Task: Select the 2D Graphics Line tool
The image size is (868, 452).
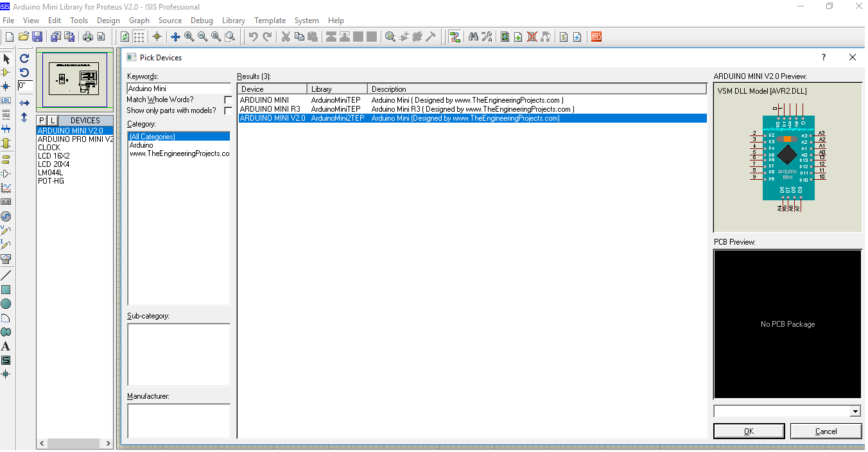Action: (x=6, y=275)
